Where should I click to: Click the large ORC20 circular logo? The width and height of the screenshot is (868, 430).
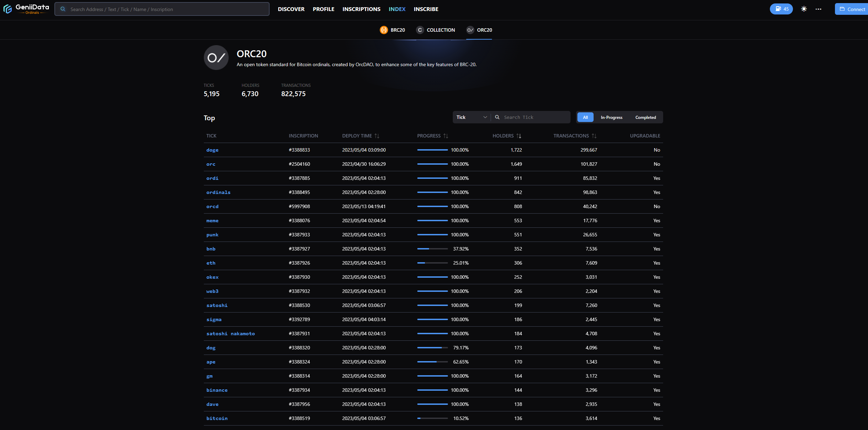click(x=216, y=58)
